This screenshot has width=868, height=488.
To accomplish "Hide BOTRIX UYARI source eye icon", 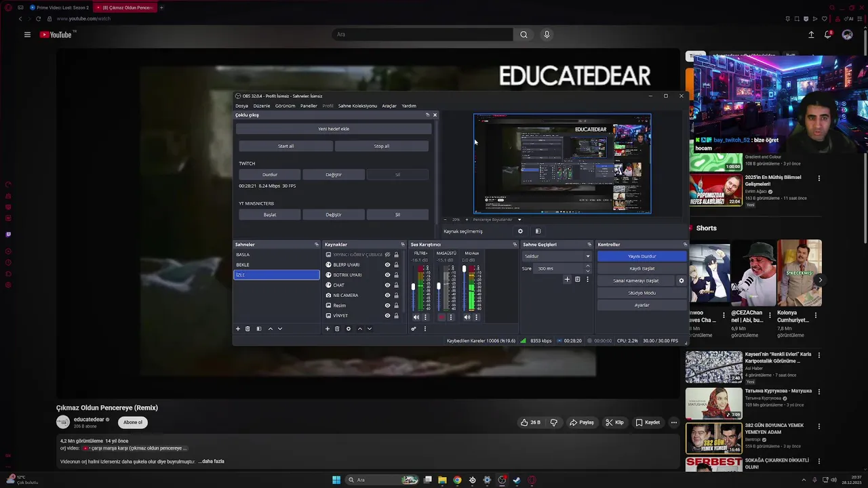I will click(x=387, y=275).
